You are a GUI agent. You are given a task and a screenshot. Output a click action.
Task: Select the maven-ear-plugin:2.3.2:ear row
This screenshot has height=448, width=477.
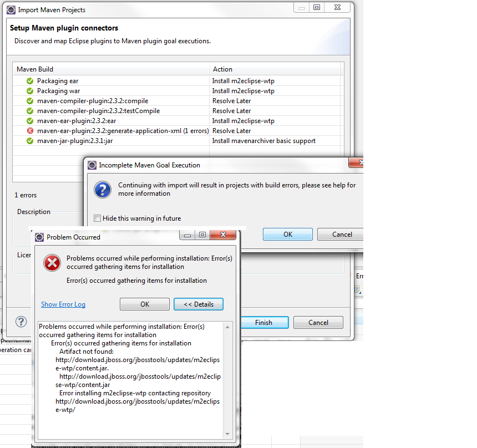[178, 121]
